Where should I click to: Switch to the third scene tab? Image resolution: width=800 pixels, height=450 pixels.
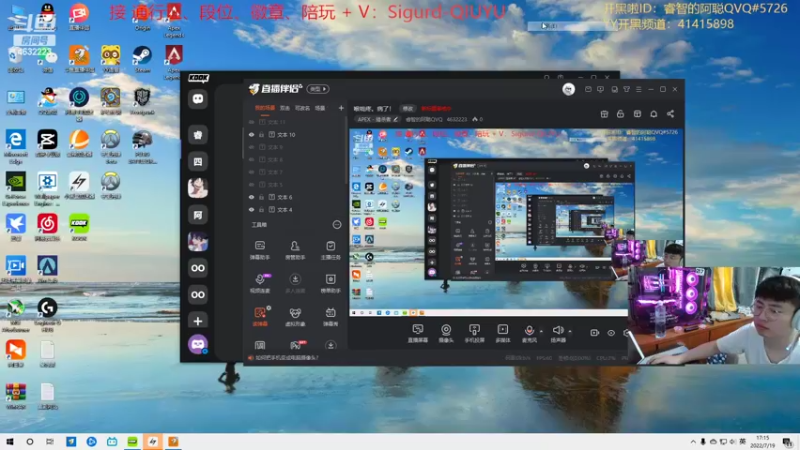click(x=303, y=108)
